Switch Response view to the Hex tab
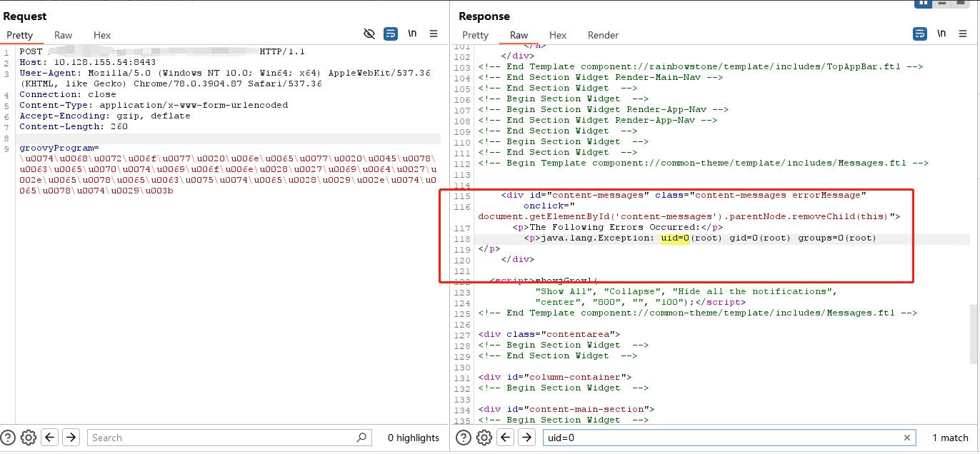980x454 pixels. pyautogui.click(x=558, y=35)
